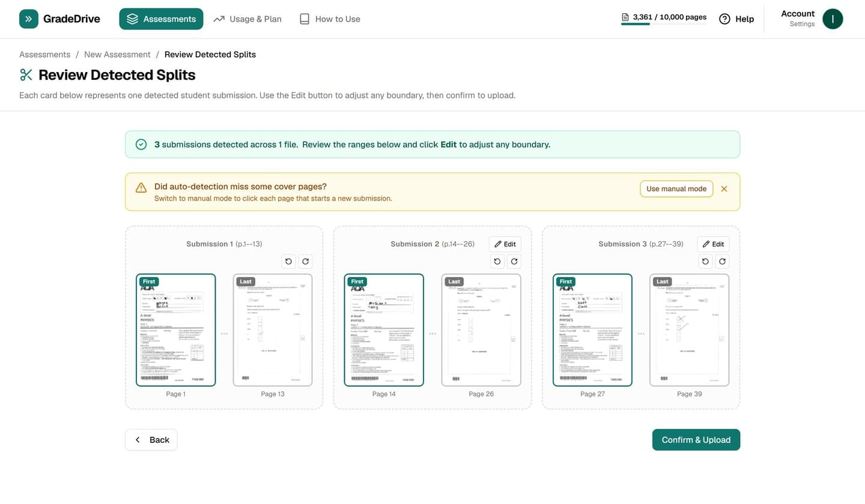Viewport: 865px width, 504px height.
Task: Click the Review Detected Splits breadcrumb
Action: [210, 54]
